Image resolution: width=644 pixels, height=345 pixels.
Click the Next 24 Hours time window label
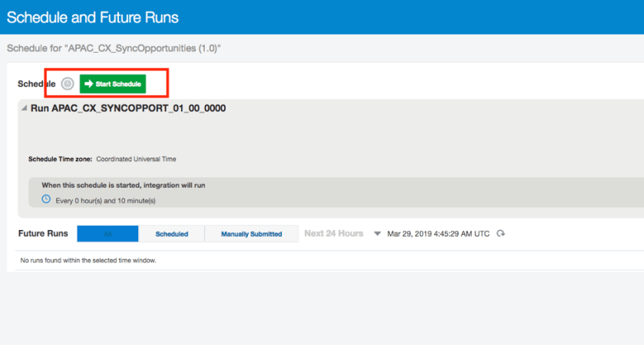(333, 233)
